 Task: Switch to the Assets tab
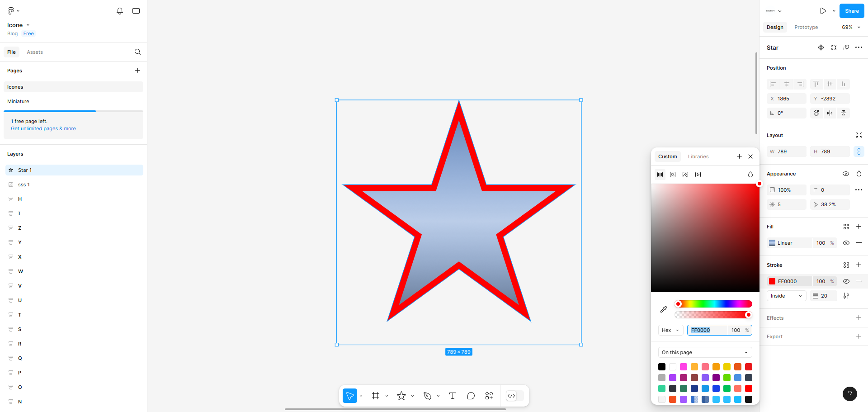[x=35, y=52]
